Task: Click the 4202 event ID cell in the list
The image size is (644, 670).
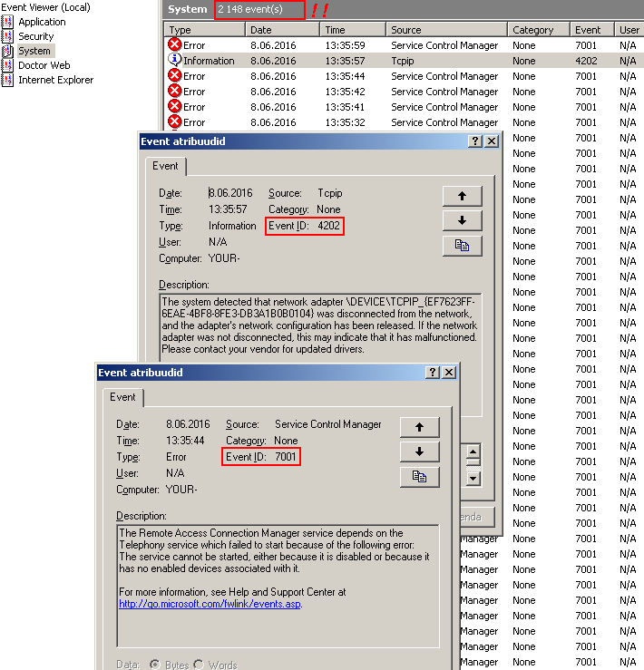Action: pos(586,61)
